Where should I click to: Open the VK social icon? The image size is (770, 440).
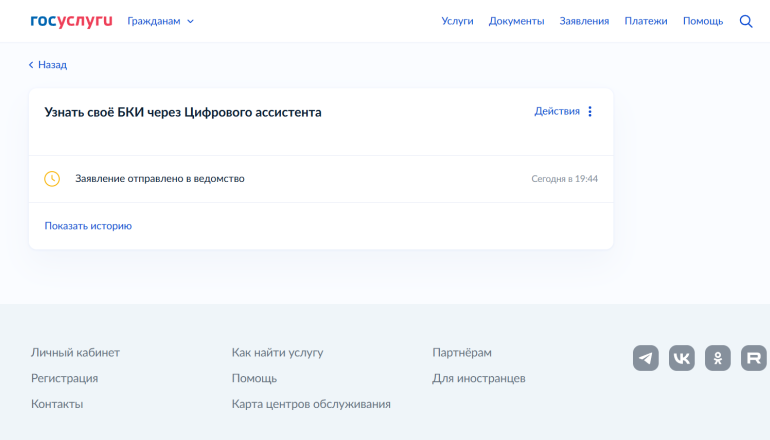[x=682, y=358]
